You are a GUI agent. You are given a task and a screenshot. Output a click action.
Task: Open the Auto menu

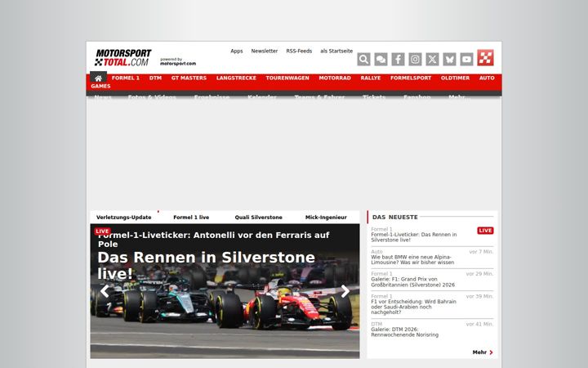coord(487,79)
